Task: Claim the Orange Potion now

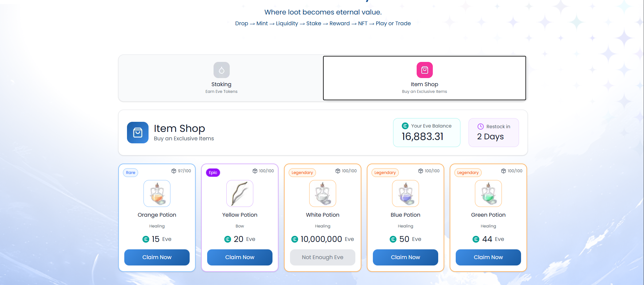Action: (x=157, y=257)
